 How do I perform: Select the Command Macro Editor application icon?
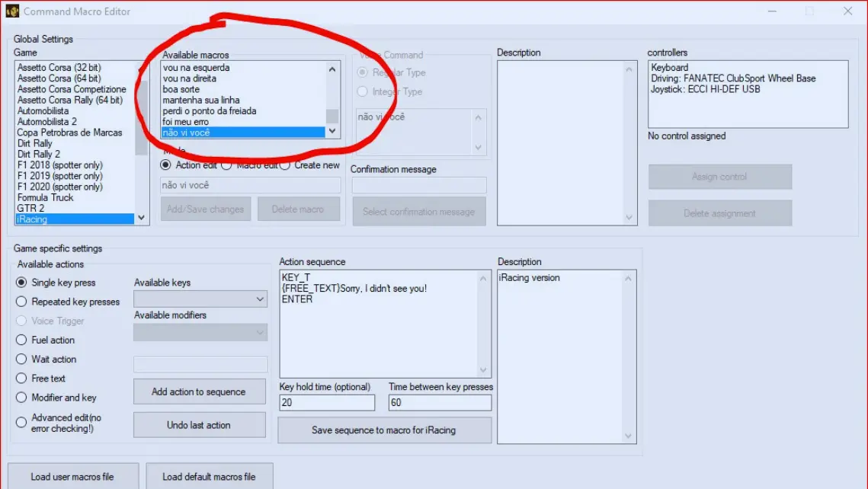click(13, 11)
